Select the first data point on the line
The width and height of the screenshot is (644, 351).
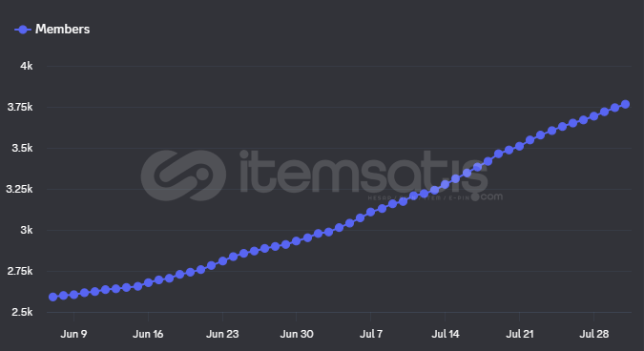pyautogui.click(x=53, y=297)
